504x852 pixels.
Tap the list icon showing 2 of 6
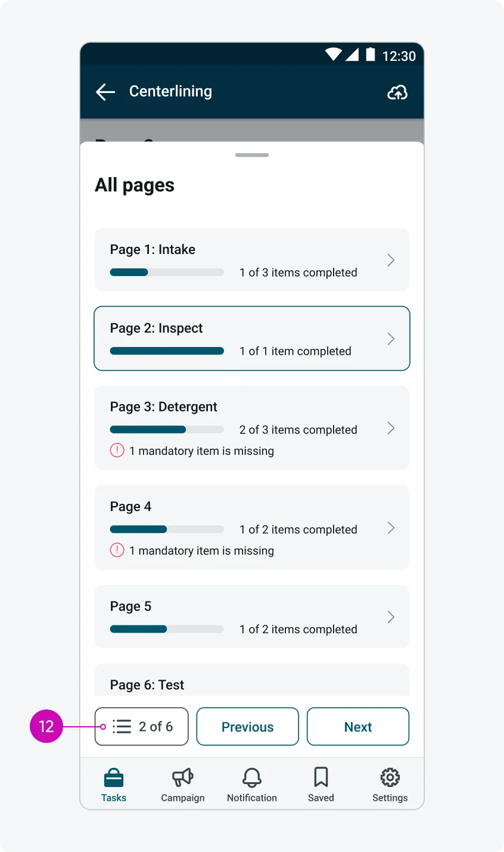(122, 726)
